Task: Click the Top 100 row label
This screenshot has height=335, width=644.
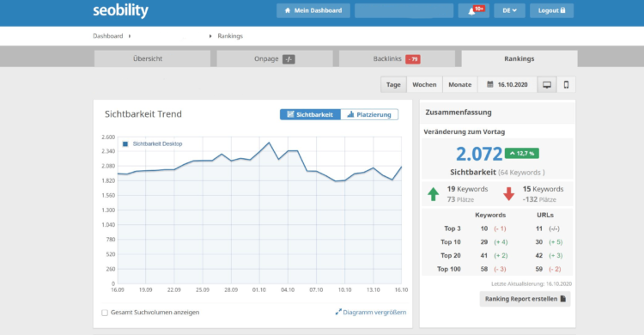Action: click(449, 269)
